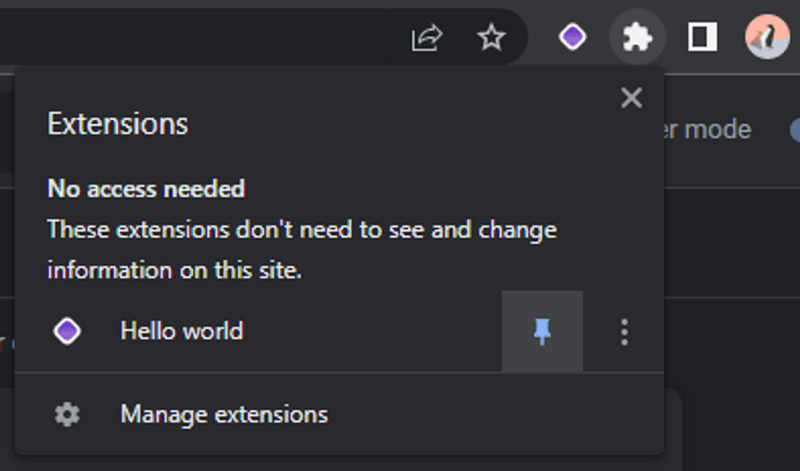
Task: Toggle the Developer mode switch
Action: [794, 130]
